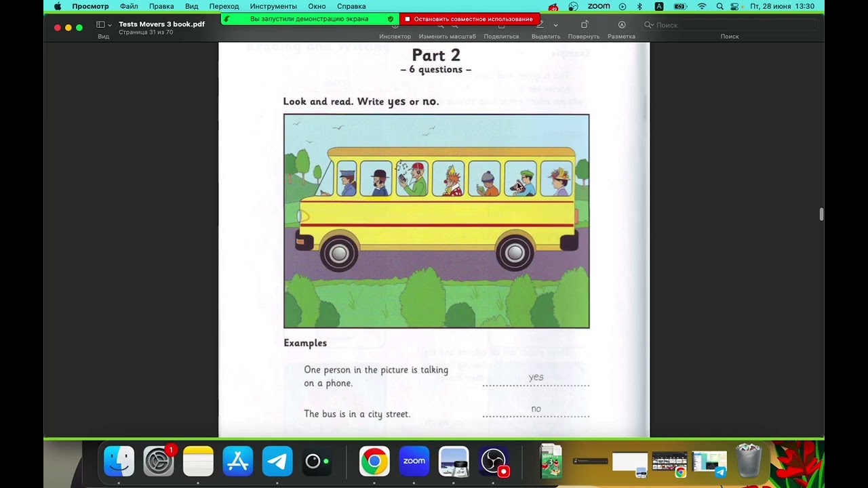The width and height of the screenshot is (868, 488).
Task: Click the 'Изменить масштаб' toolbar label
Action: pos(448,37)
